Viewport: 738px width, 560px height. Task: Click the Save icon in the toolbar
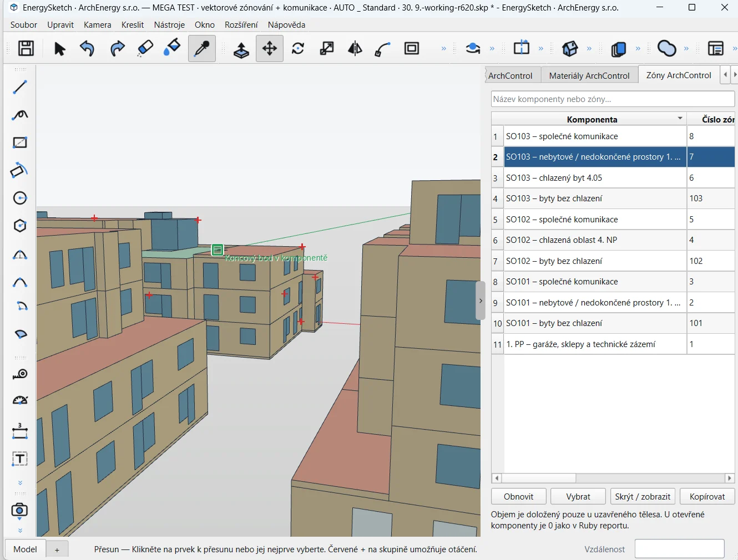click(26, 48)
